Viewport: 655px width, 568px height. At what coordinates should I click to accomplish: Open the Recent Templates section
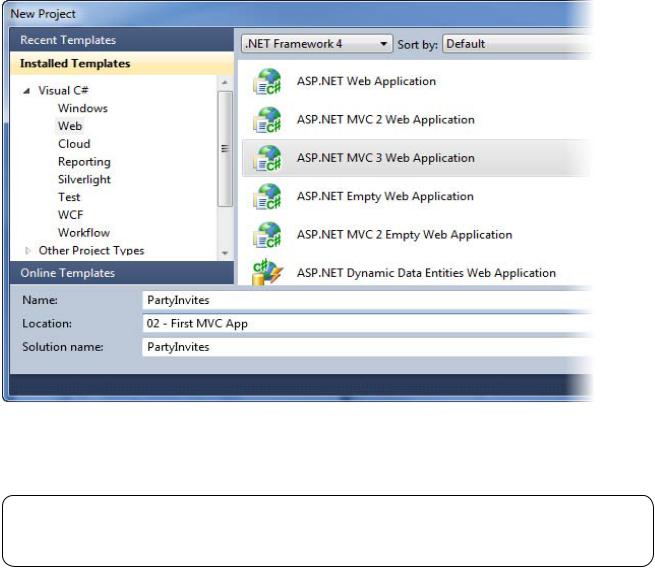122,40
